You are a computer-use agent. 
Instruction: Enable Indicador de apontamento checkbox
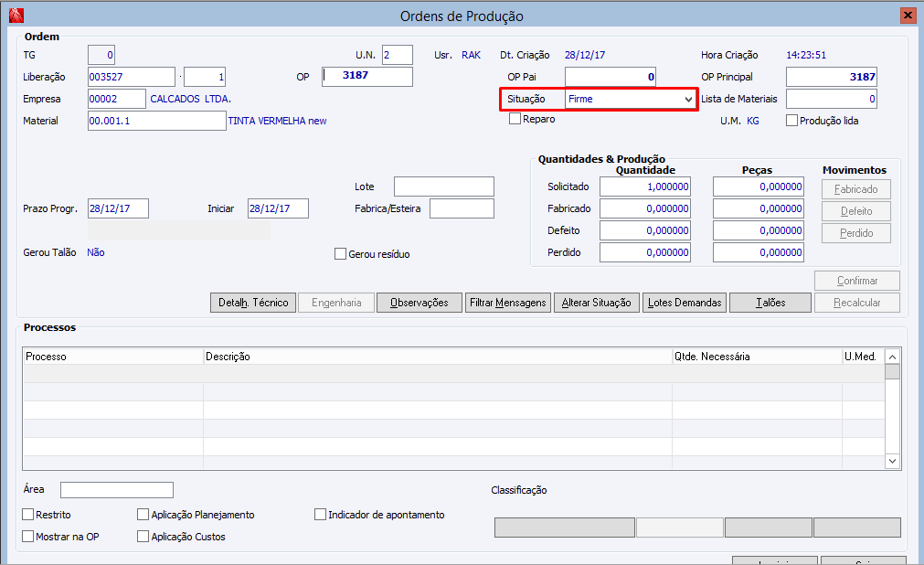pyautogui.click(x=320, y=515)
